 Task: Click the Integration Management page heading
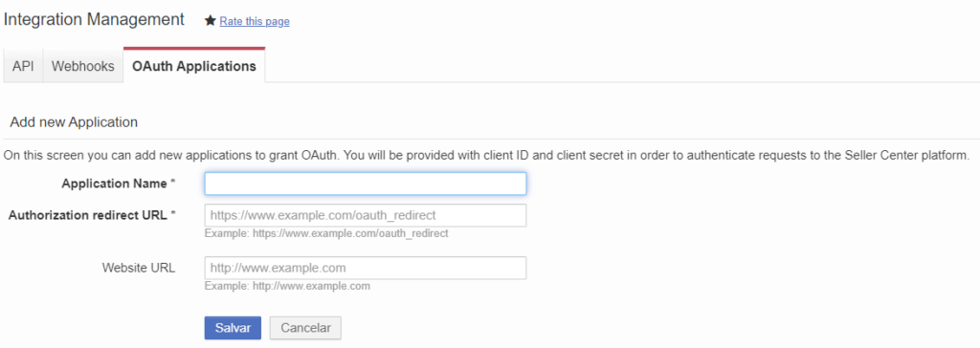[x=95, y=19]
